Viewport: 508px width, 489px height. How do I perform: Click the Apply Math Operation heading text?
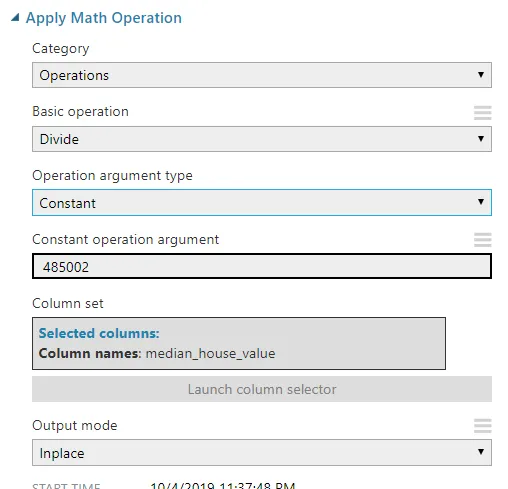[104, 18]
